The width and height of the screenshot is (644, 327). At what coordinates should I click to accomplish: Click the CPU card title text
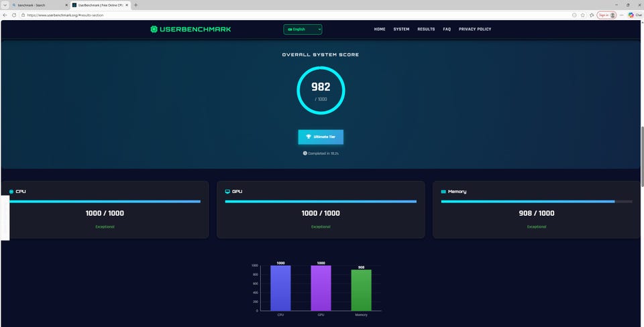click(x=21, y=192)
